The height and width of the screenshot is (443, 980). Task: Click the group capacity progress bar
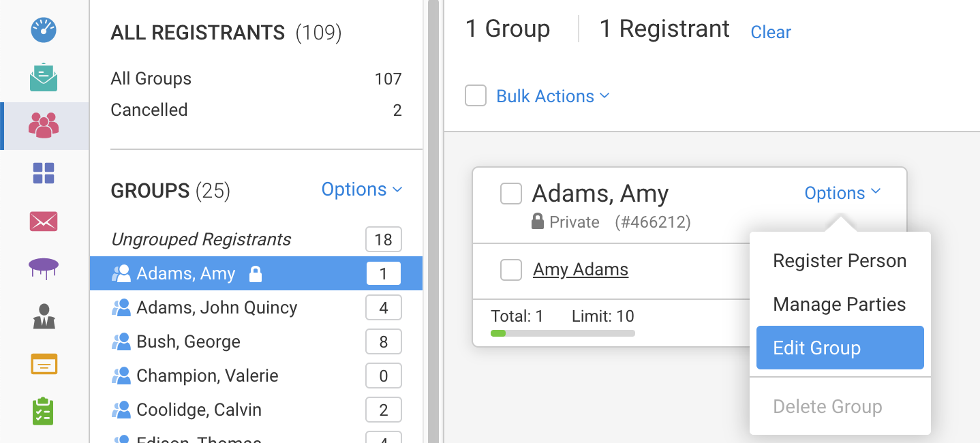563,333
